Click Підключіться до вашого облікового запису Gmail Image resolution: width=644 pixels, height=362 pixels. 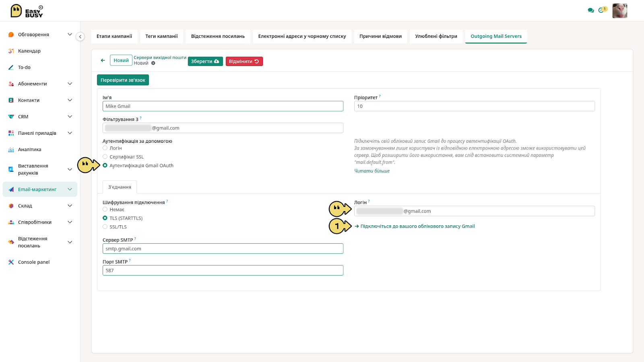click(415, 226)
